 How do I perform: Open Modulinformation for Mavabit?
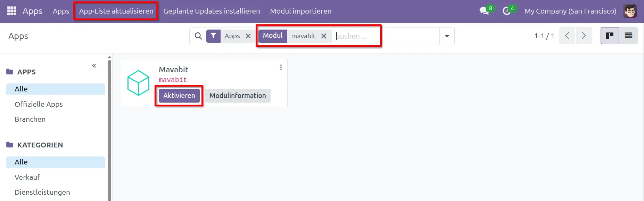tap(238, 96)
